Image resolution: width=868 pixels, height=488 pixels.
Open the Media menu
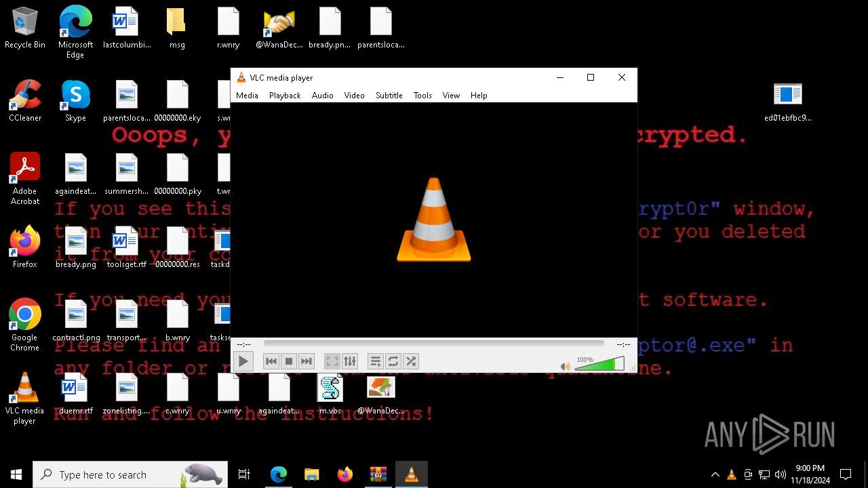[x=247, y=96]
